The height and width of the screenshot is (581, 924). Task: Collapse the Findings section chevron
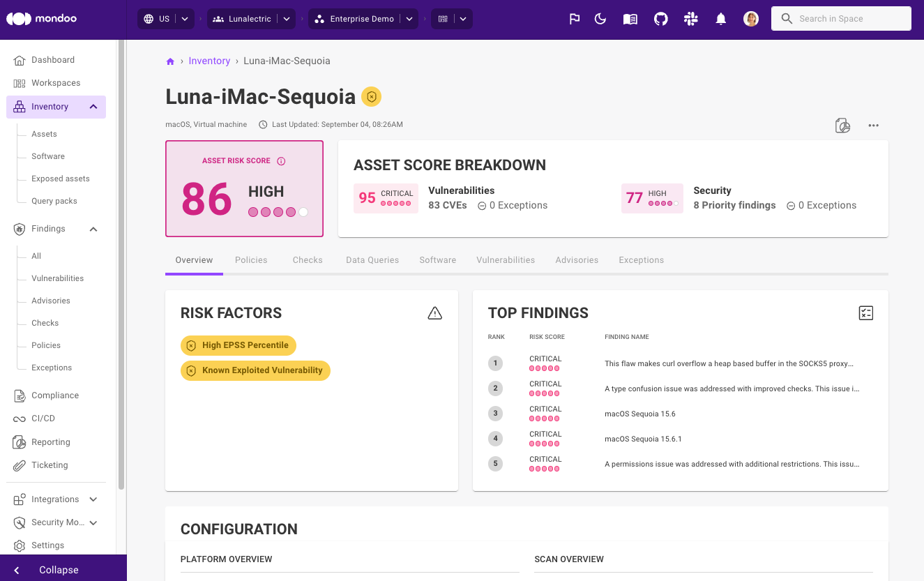tap(93, 229)
